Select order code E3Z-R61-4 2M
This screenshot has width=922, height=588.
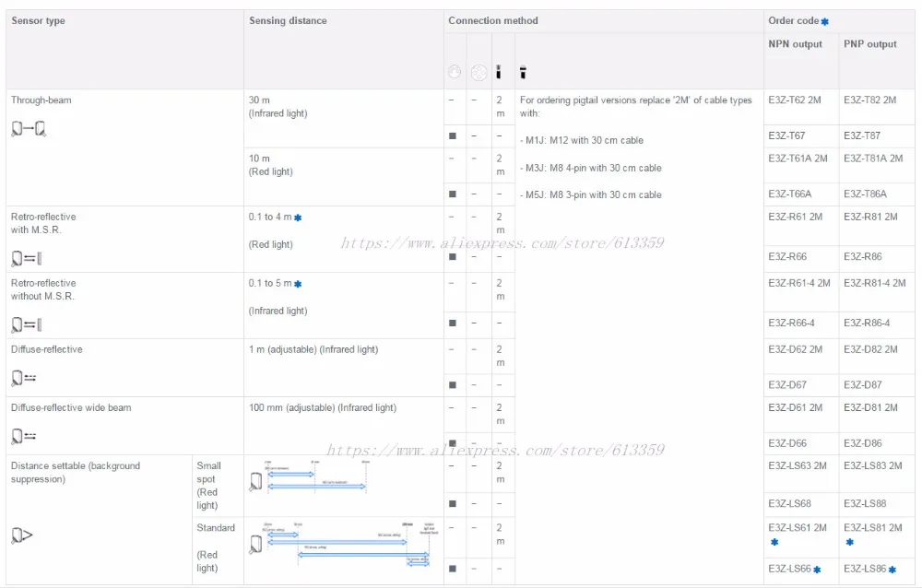(x=799, y=284)
